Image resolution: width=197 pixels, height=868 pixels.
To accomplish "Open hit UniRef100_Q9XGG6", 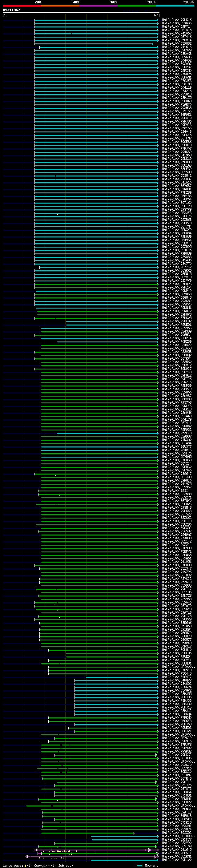I will tap(177, 24).
